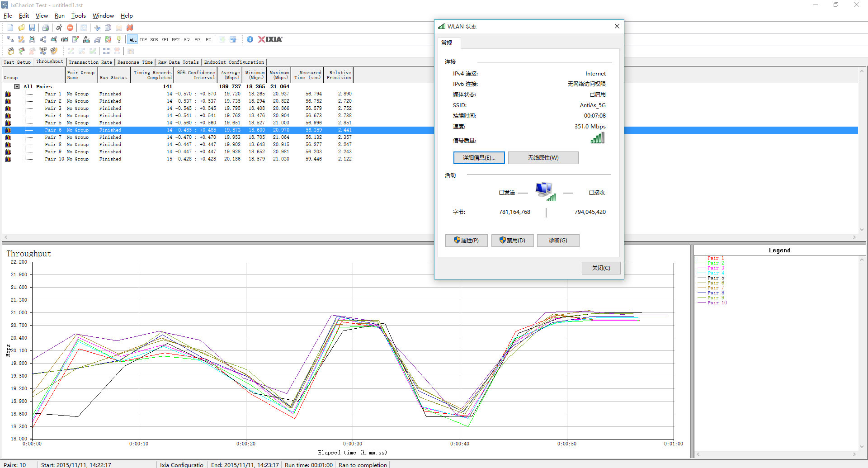
Task: Click the Save floppy disk icon
Action: (32, 28)
